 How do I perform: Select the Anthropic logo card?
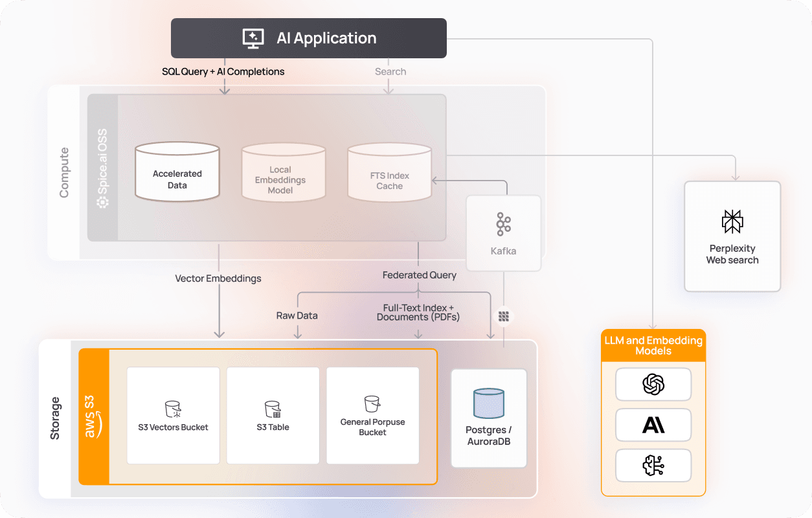(653, 425)
